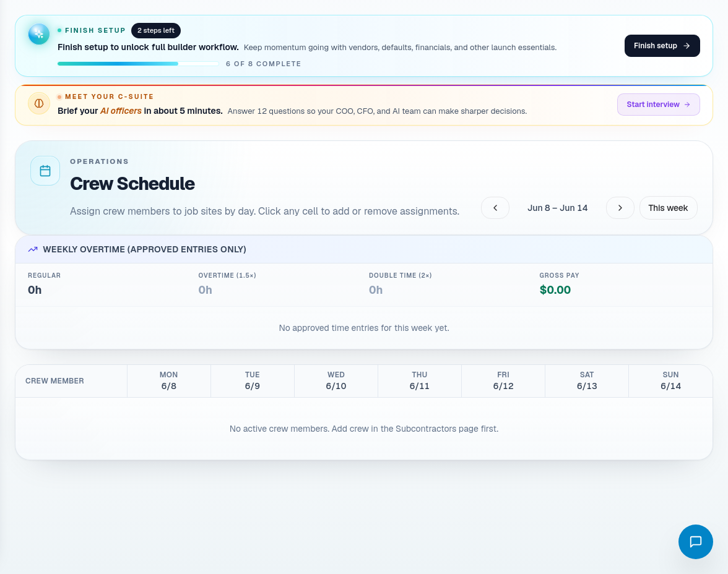Click the Finish setup button

pyautogui.click(x=662, y=46)
